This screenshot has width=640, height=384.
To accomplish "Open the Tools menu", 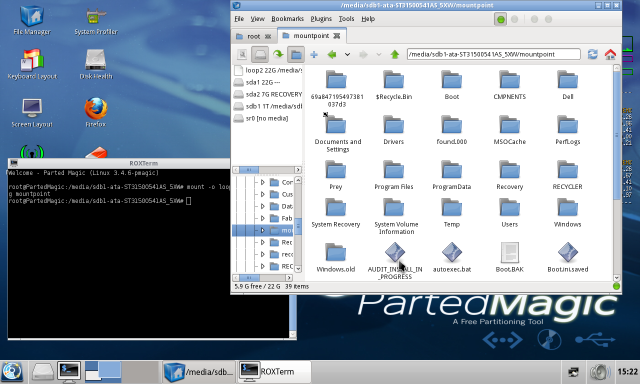I will (346, 19).
